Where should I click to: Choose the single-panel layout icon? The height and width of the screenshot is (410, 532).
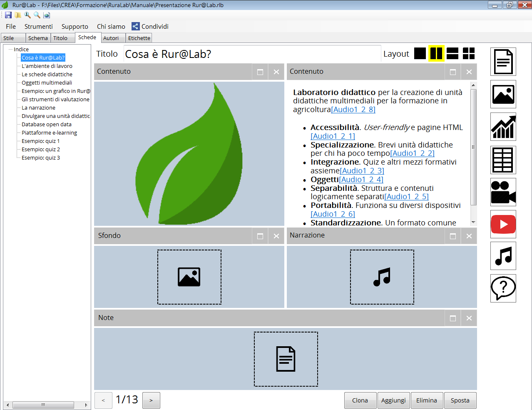(420, 53)
